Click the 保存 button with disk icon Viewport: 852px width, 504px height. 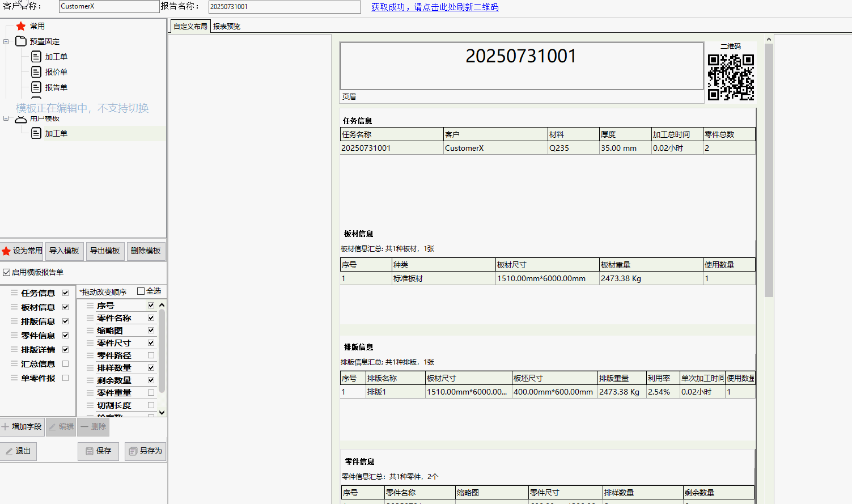[98, 451]
